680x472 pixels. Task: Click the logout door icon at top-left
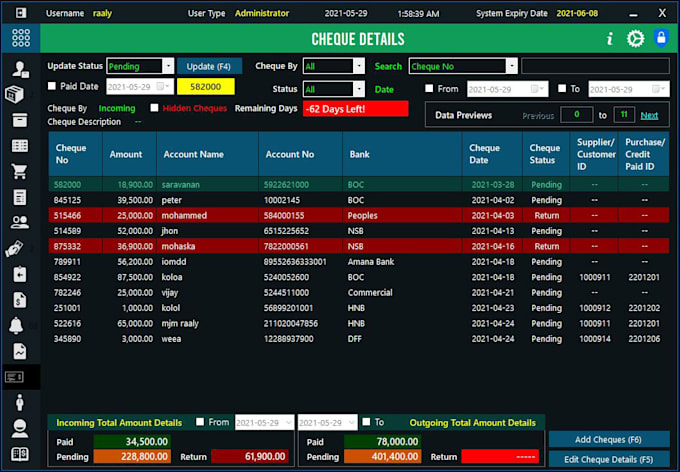[20, 13]
